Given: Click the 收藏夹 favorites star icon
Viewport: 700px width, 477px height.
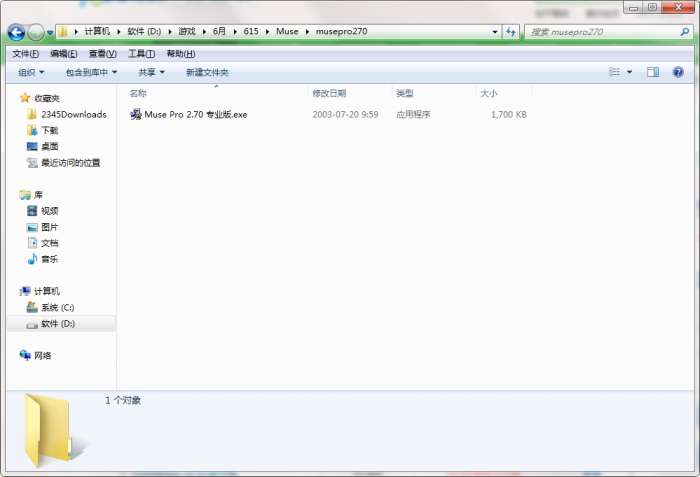Looking at the screenshot, I should [25, 98].
